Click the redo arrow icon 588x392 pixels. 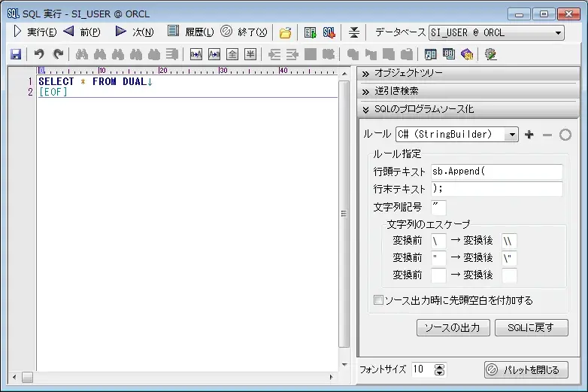58,54
